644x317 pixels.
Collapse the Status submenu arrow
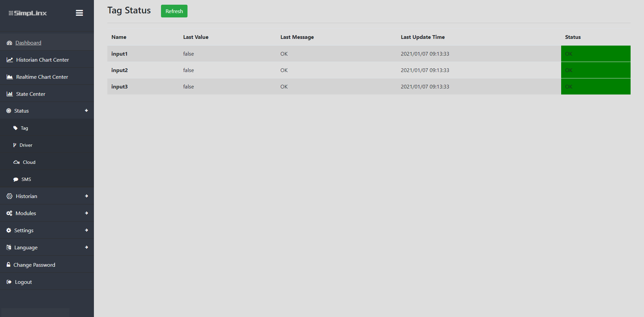tap(87, 111)
